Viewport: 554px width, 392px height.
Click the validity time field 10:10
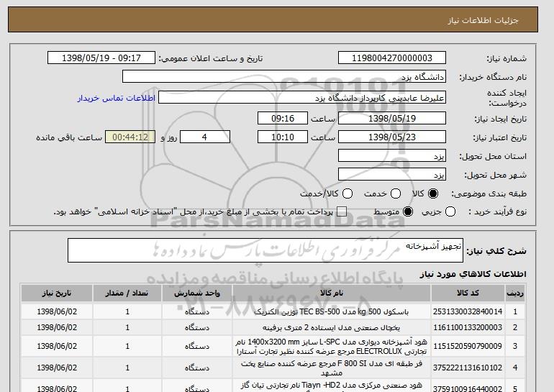point(283,137)
